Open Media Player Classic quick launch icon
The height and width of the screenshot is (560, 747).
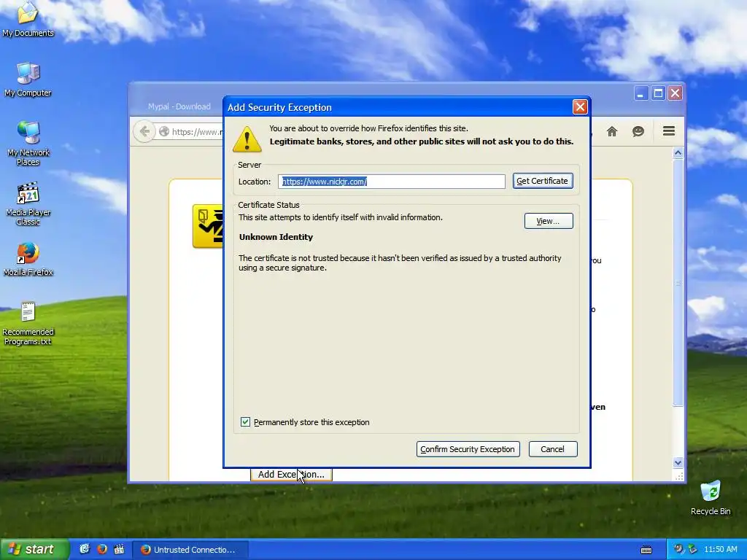pos(119,550)
